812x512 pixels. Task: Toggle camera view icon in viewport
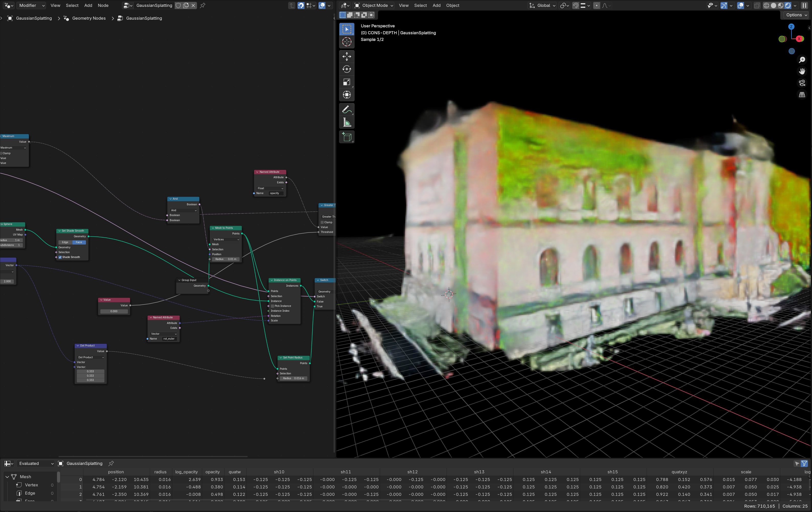[x=802, y=83]
